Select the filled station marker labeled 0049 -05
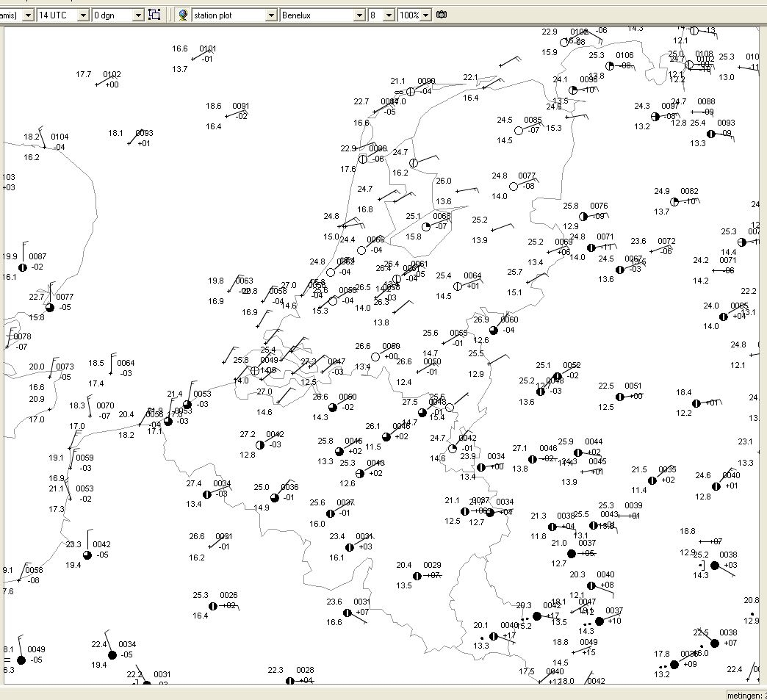767x700 pixels. 21,660
